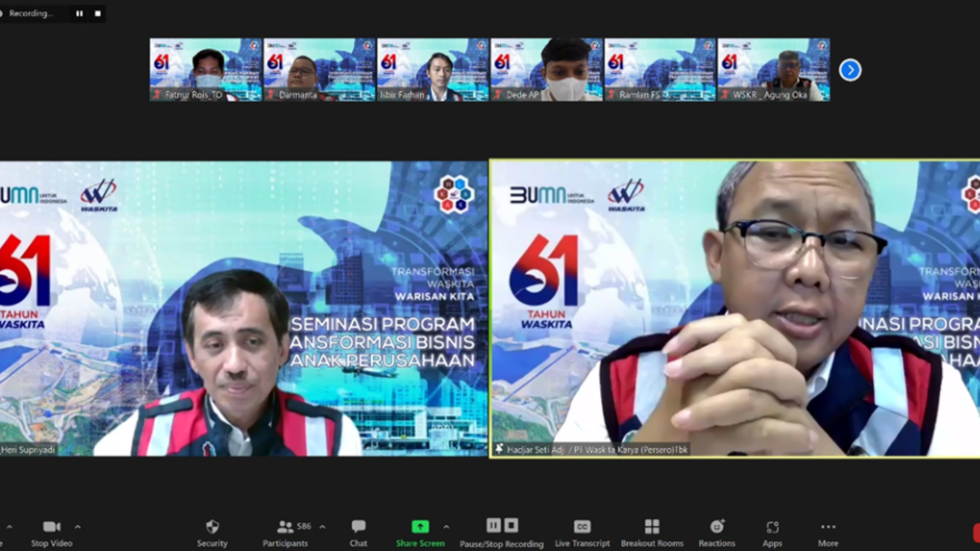This screenshot has width=980, height=551.
Task: Click the Share Screen label
Action: (420, 543)
